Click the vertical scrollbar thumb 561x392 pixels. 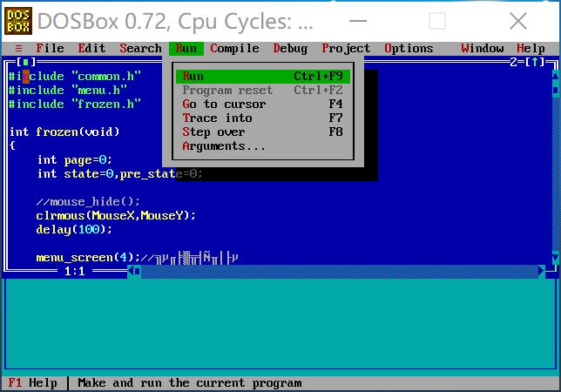[555, 90]
